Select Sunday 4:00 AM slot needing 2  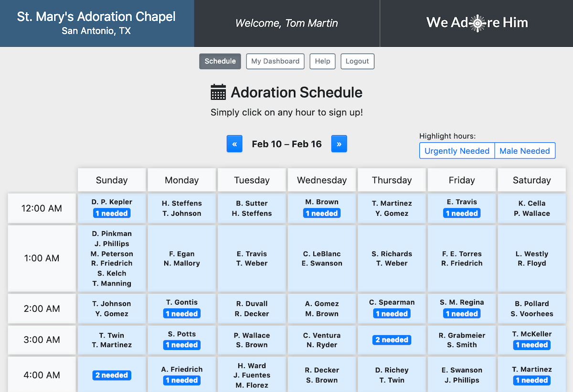(x=112, y=375)
